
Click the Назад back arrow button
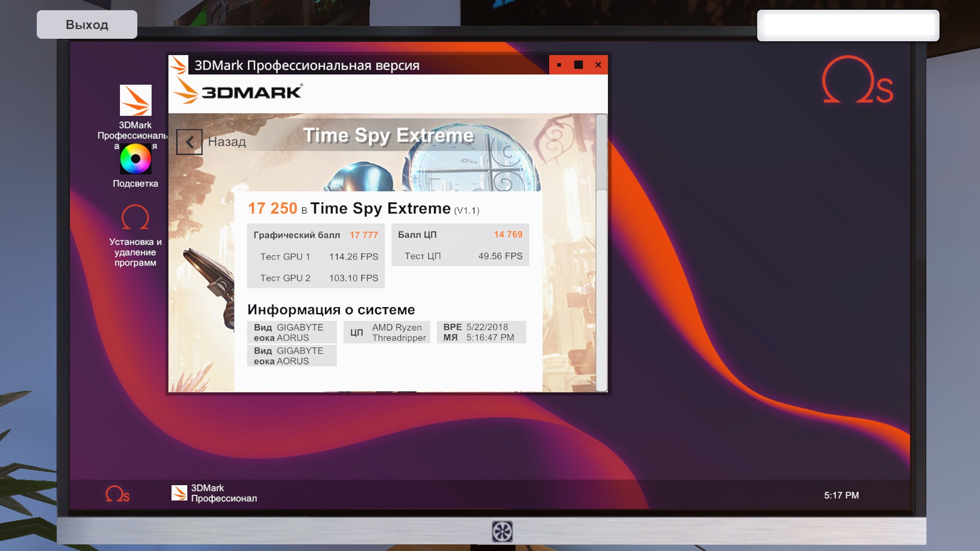(189, 142)
